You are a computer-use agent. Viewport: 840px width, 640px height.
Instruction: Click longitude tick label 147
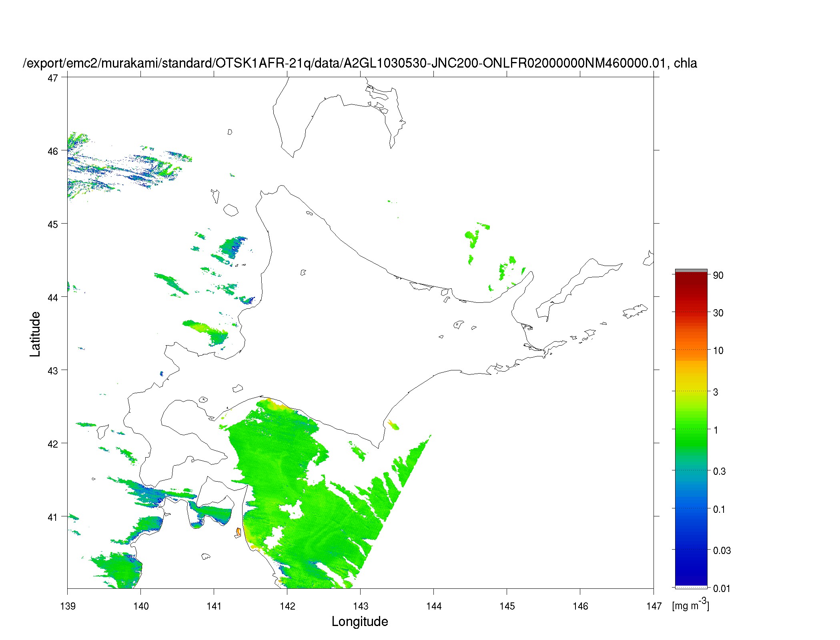654,606
